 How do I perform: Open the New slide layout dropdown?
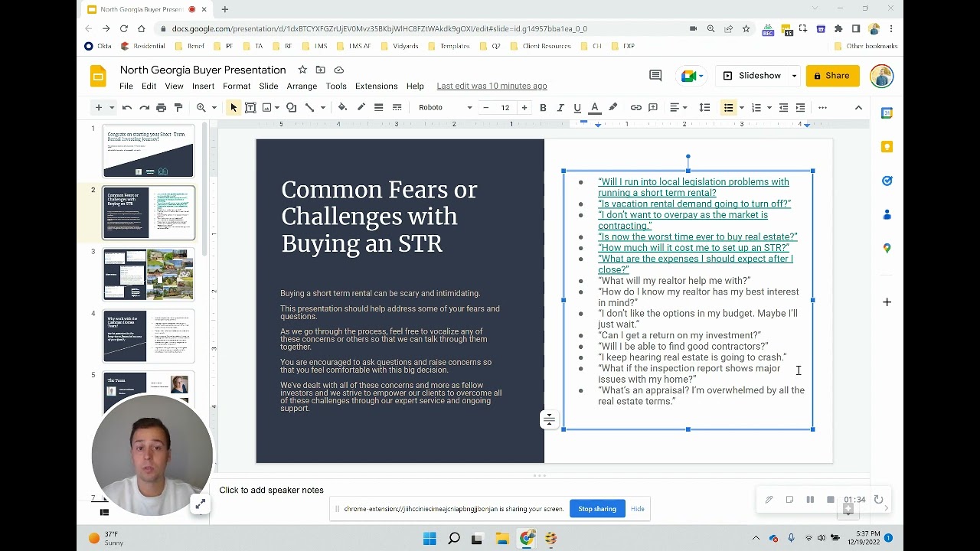tap(112, 108)
